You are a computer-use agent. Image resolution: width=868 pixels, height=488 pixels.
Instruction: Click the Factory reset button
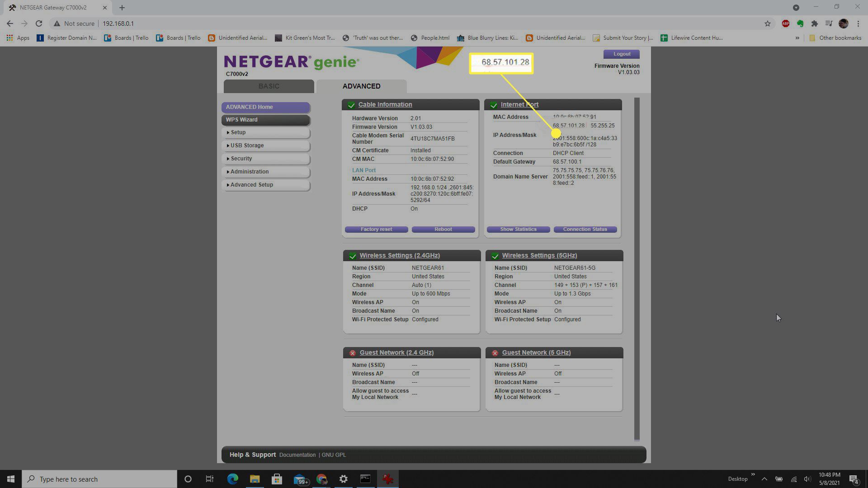(x=376, y=229)
